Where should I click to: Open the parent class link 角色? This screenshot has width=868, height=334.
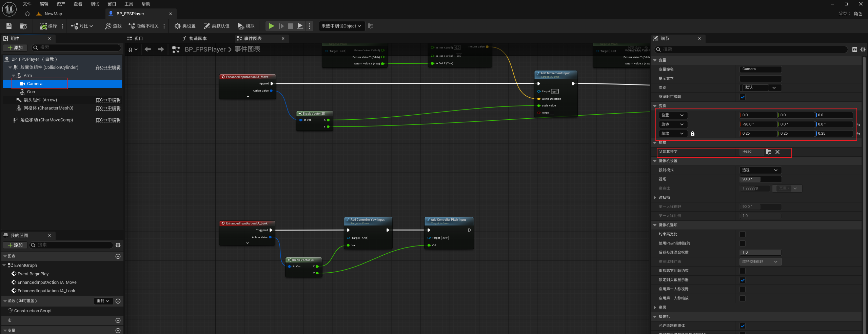coord(858,14)
